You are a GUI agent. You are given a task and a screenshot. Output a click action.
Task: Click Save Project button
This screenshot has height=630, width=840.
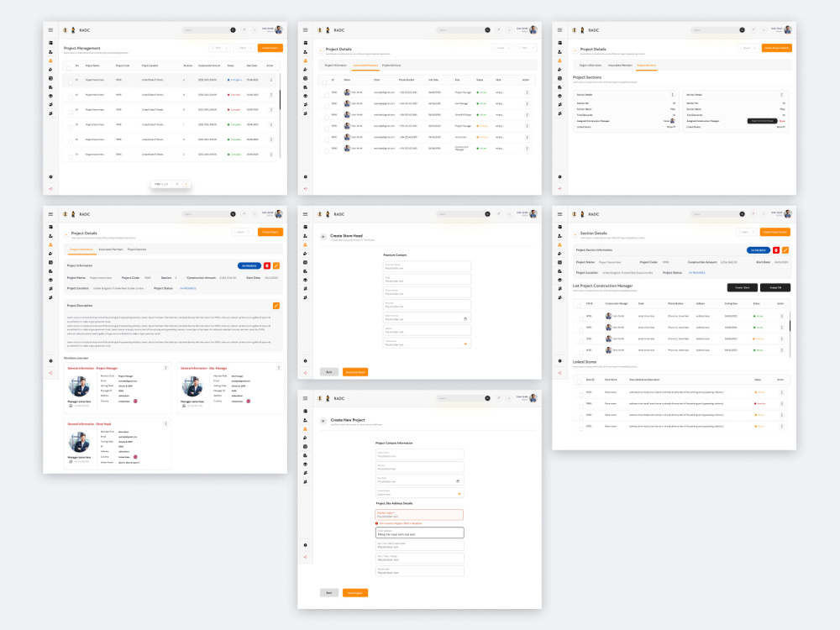coord(355,593)
